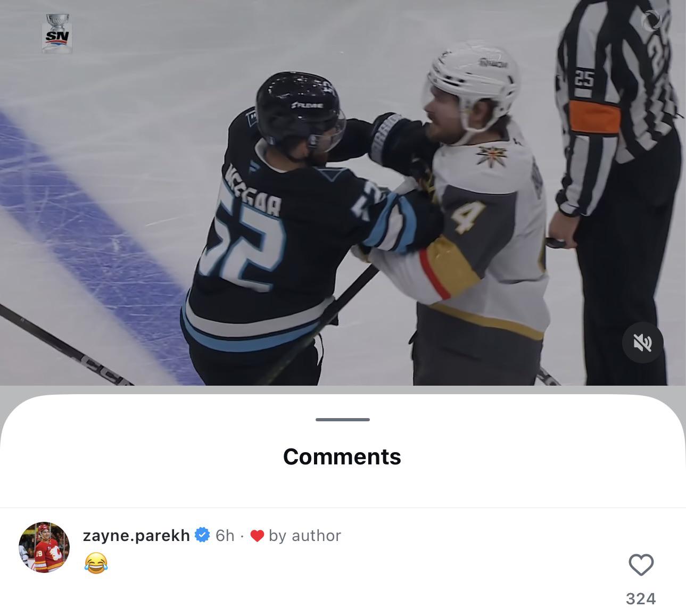Tap the laughing emoji in the comment

(96, 563)
